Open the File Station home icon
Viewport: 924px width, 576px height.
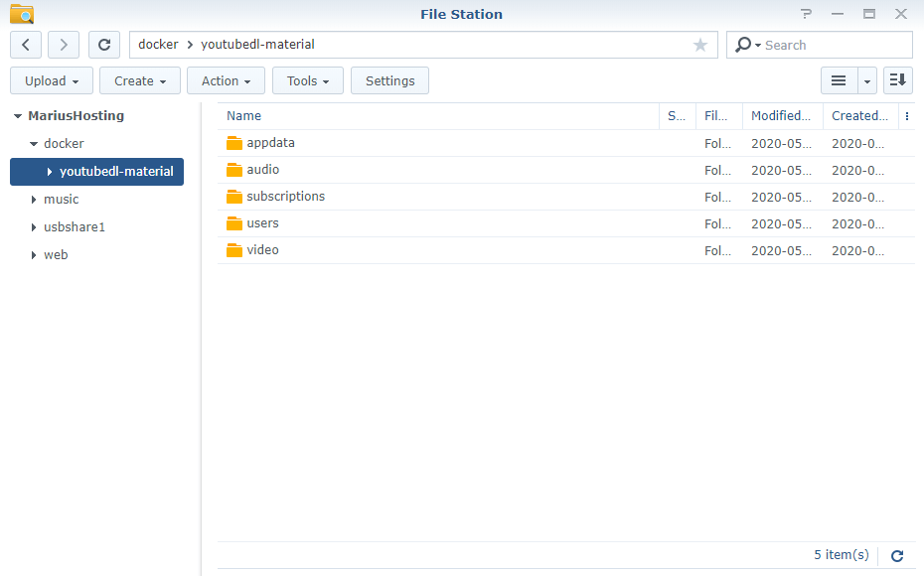click(21, 14)
